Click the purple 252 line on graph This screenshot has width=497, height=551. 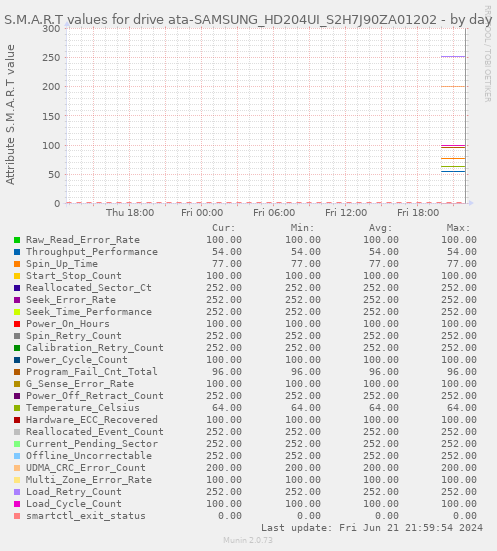coord(453,57)
